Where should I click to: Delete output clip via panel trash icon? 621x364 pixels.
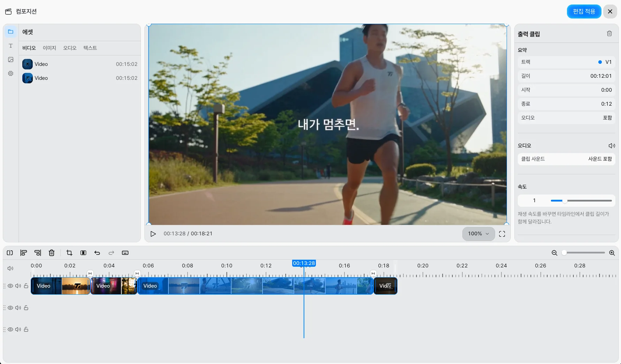609,33
